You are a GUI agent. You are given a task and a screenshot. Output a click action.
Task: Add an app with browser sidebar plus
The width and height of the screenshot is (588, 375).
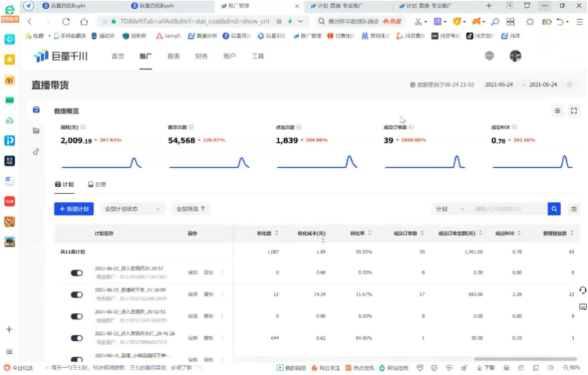9,329
